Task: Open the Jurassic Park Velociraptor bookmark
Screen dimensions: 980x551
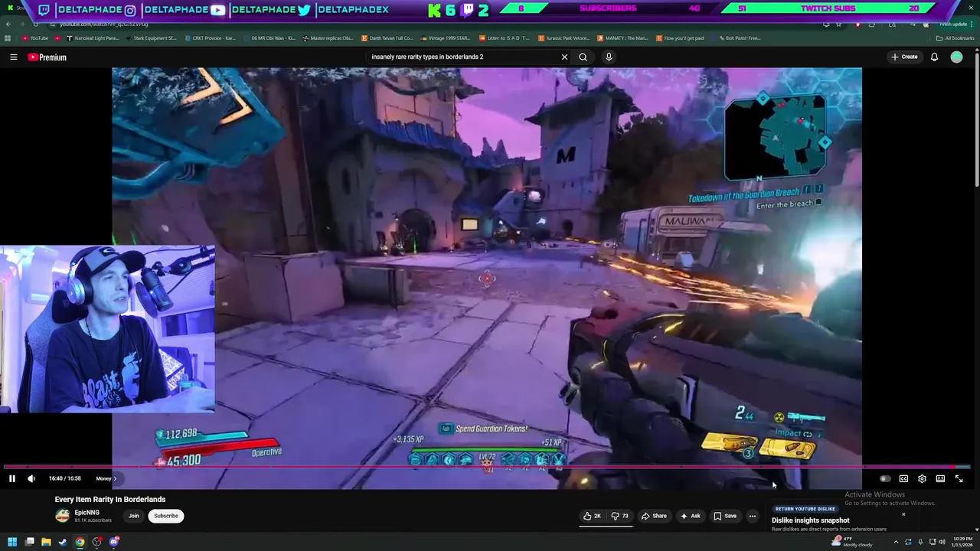Action: 563,38
